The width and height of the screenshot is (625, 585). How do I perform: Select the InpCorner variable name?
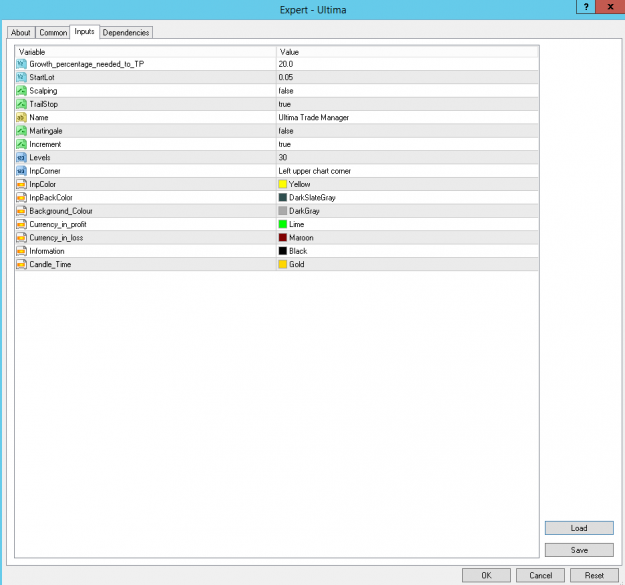[45, 171]
